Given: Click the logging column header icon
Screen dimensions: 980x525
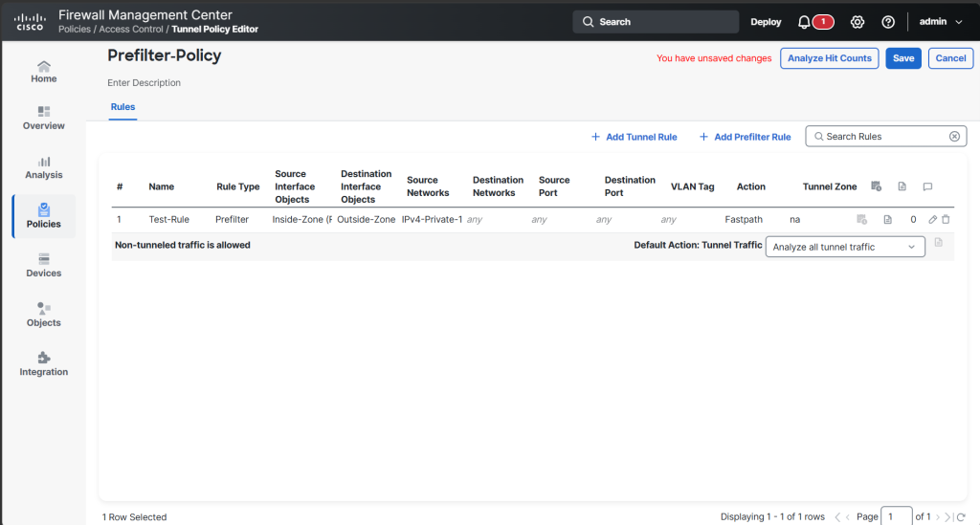Looking at the screenshot, I should [x=902, y=186].
